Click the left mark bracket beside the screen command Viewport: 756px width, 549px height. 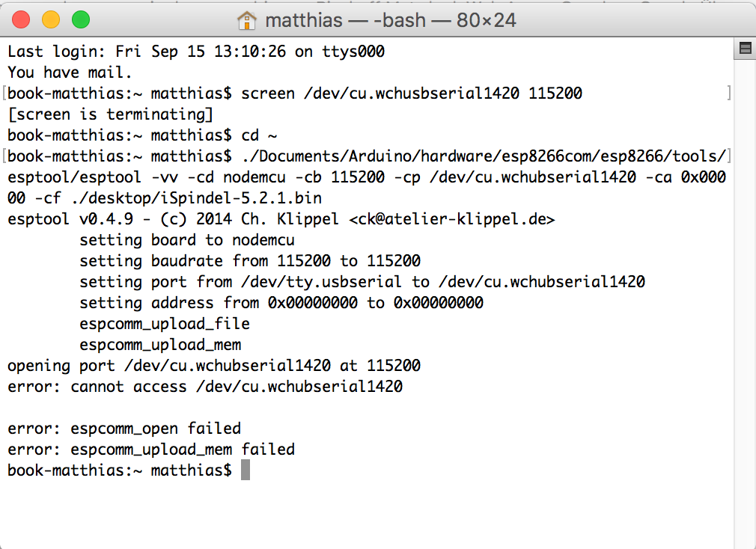[4, 93]
